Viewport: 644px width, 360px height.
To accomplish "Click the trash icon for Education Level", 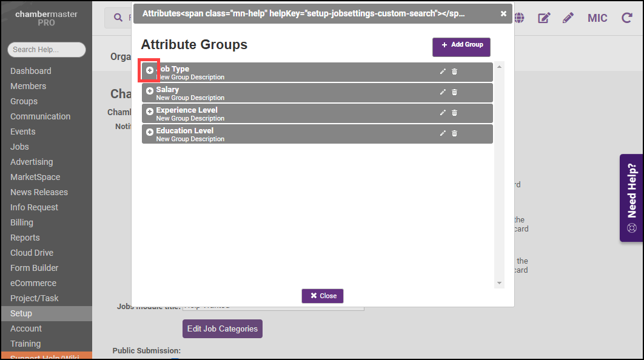I will [x=454, y=133].
